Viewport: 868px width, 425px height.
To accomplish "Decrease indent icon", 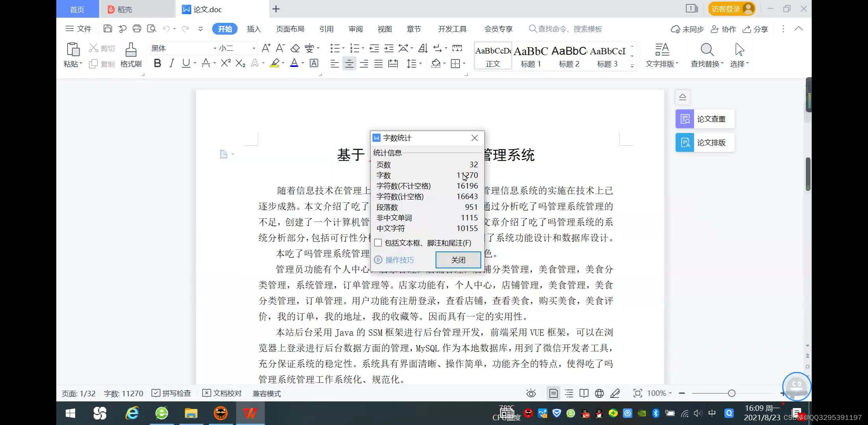I will tap(374, 48).
